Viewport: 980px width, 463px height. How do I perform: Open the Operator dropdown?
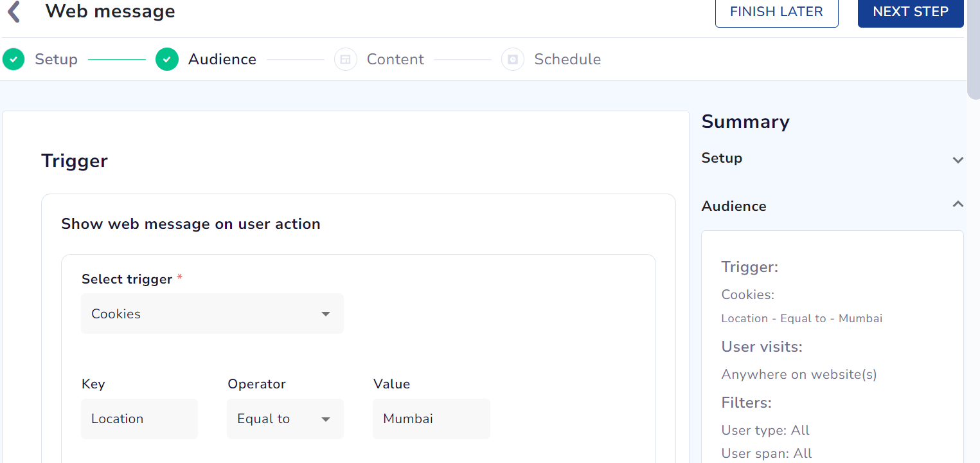tap(285, 419)
